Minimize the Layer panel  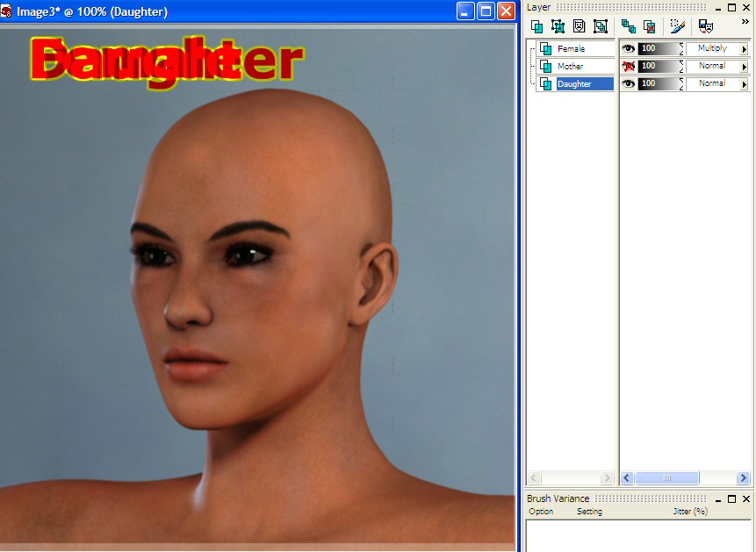tap(718, 8)
